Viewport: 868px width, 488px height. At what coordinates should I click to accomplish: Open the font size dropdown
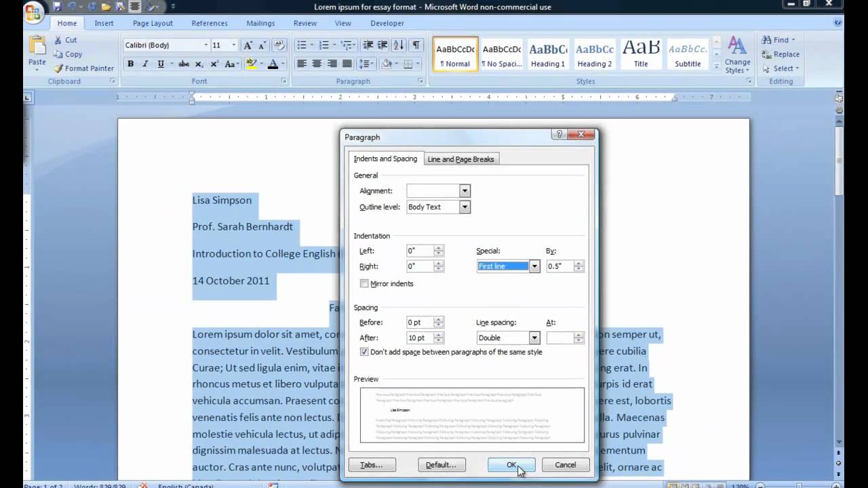pyautogui.click(x=234, y=45)
